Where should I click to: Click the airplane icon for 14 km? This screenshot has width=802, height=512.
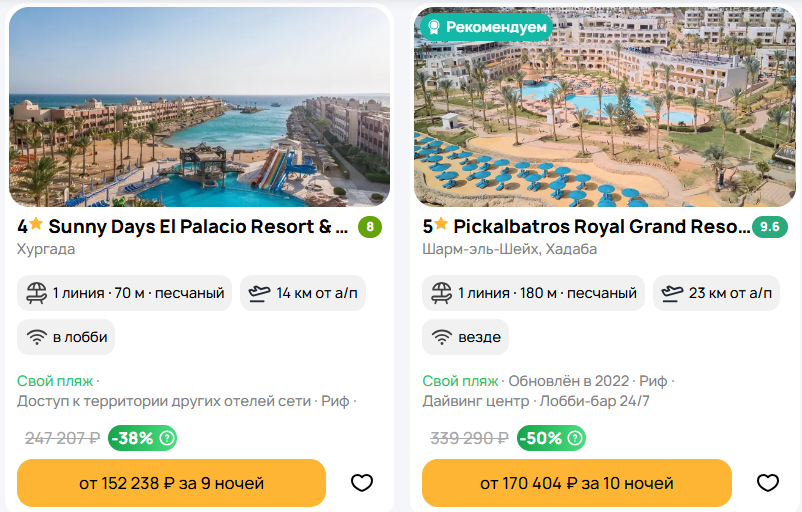point(259,293)
